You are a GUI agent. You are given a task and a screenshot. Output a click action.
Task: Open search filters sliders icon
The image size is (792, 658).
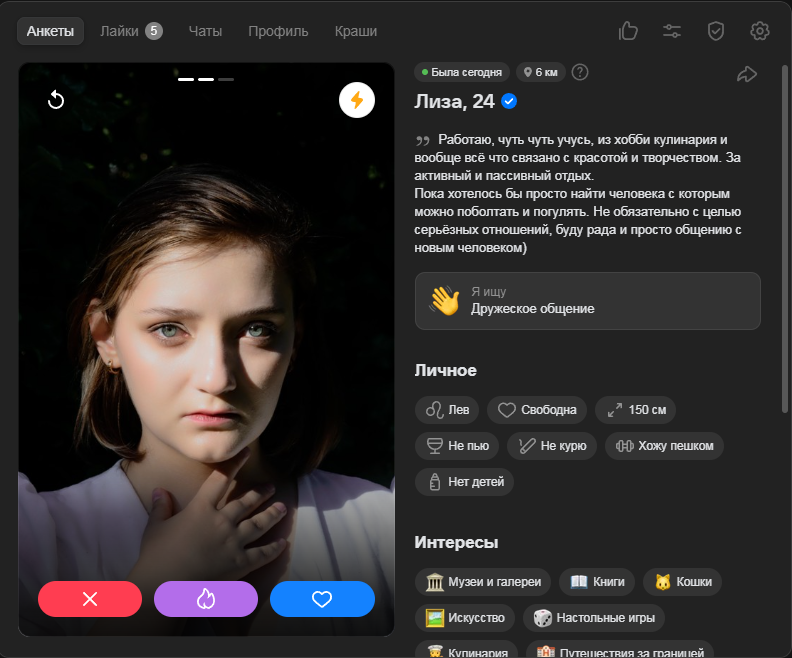coord(672,31)
